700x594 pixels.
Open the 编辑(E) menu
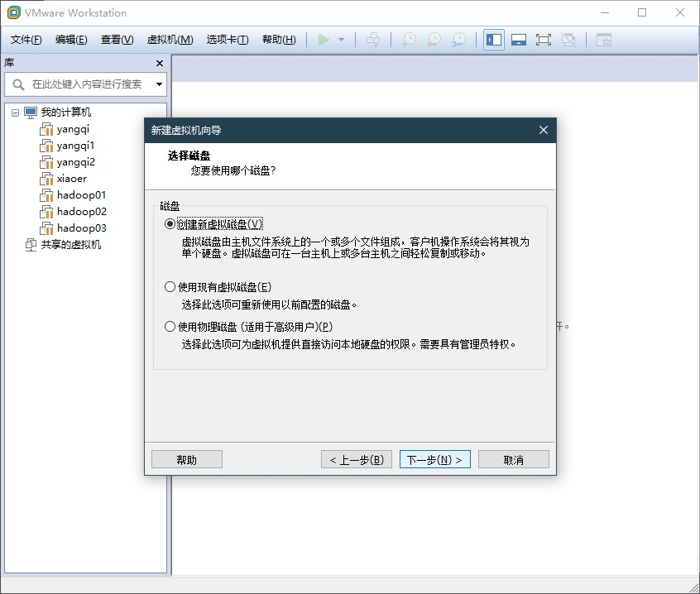point(71,40)
